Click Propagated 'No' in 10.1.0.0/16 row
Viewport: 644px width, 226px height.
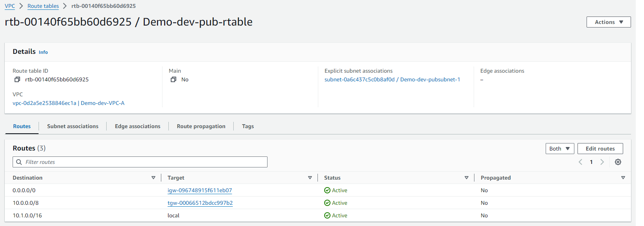(x=484, y=215)
